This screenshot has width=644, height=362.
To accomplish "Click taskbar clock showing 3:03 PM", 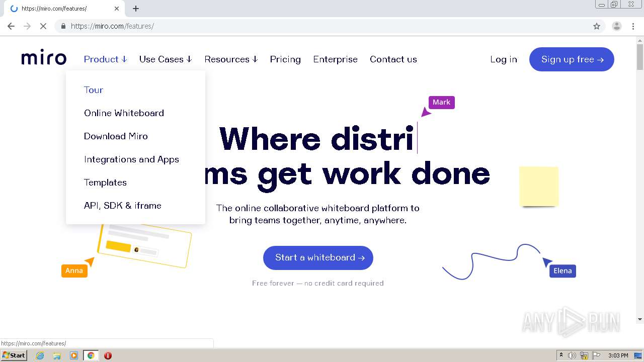I will coord(618,355).
